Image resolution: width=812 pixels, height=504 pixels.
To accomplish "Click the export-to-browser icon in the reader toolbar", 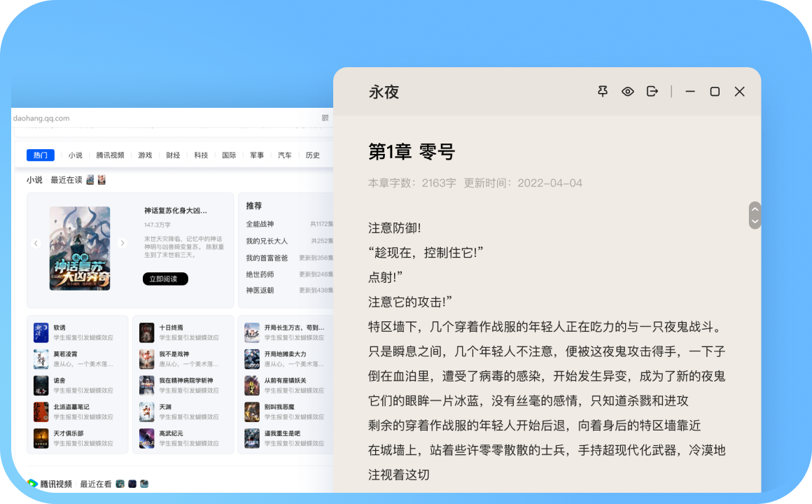I will tap(652, 91).
